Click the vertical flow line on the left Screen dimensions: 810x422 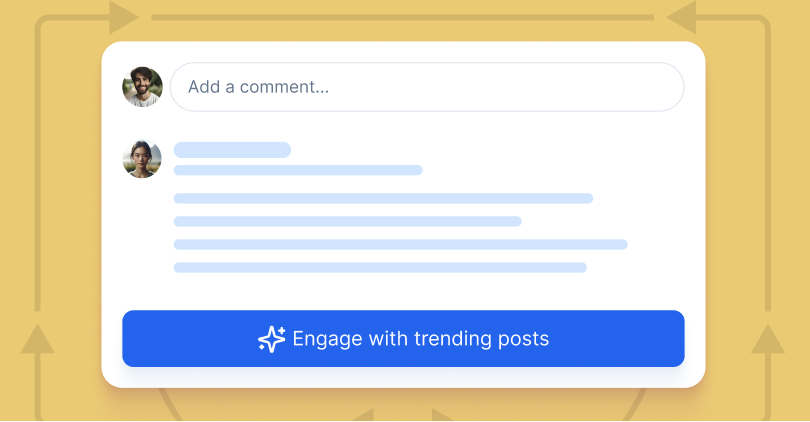click(x=37, y=165)
